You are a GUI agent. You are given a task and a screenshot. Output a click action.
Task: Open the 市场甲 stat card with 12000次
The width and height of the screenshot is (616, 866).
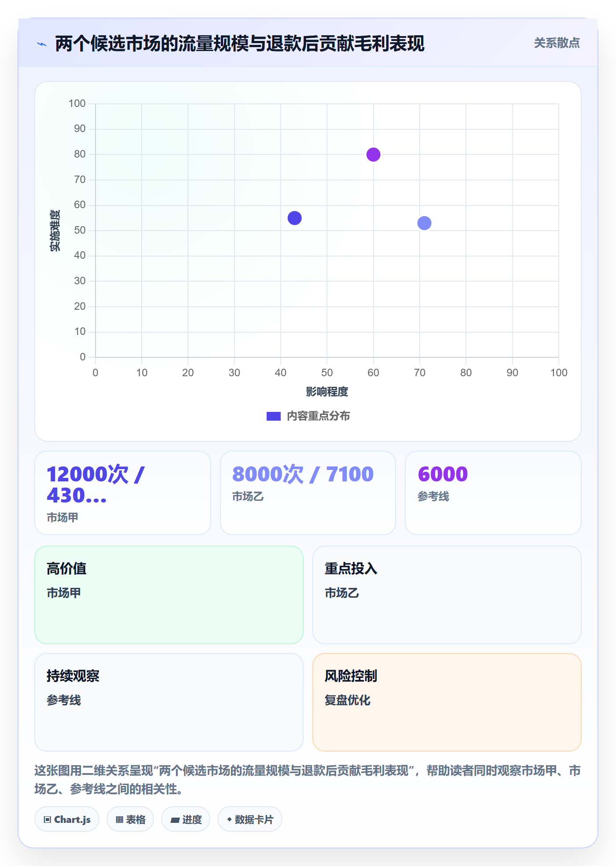coord(123,493)
